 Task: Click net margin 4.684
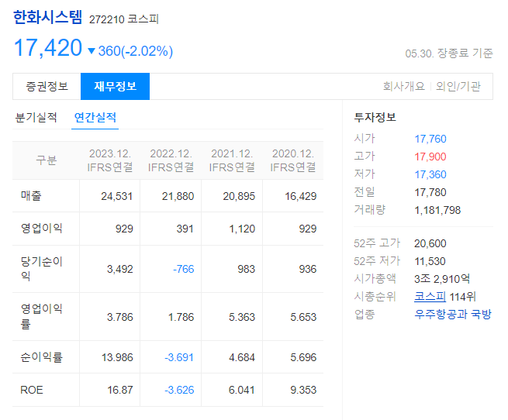point(242,357)
